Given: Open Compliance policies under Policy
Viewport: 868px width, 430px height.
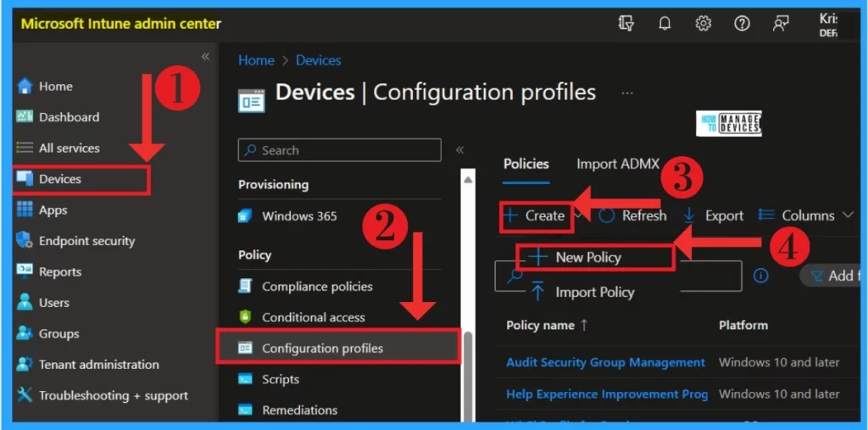Looking at the screenshot, I should [x=317, y=287].
